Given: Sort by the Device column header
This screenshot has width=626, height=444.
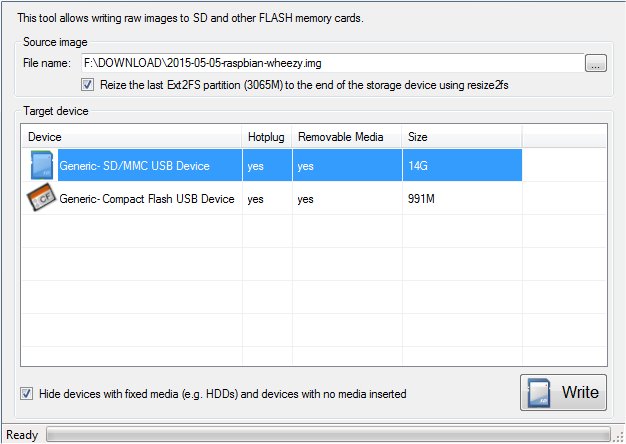Looking at the screenshot, I should pyautogui.click(x=45, y=135).
